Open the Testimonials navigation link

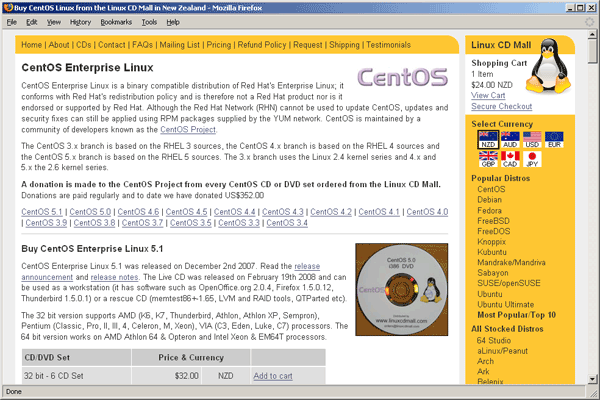click(x=388, y=45)
